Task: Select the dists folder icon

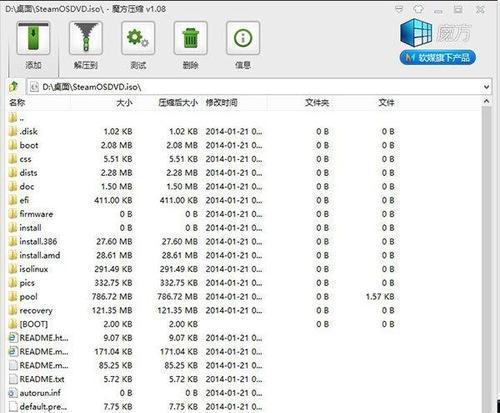Action: click(13, 173)
